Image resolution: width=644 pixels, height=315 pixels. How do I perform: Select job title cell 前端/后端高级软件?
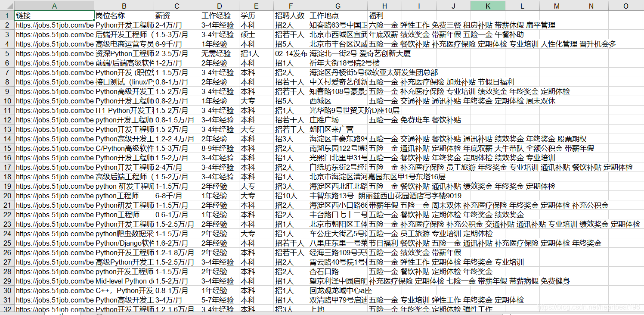(x=124, y=63)
